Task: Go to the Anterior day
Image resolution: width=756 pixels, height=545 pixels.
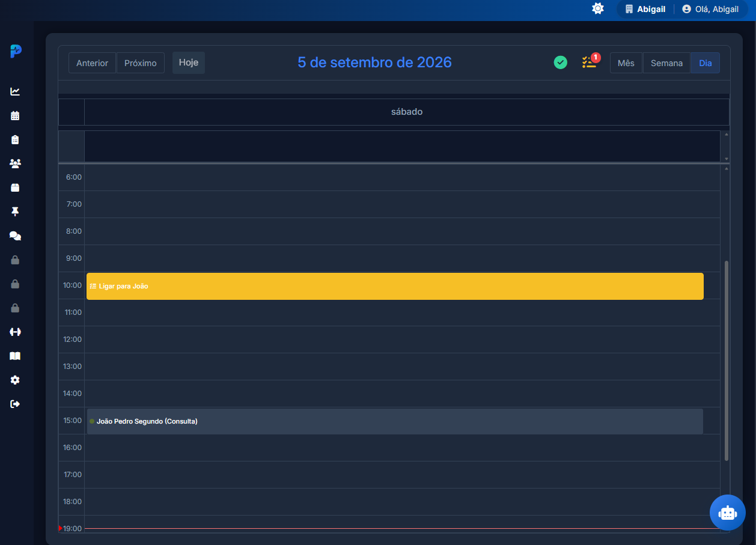Action: pyautogui.click(x=92, y=63)
